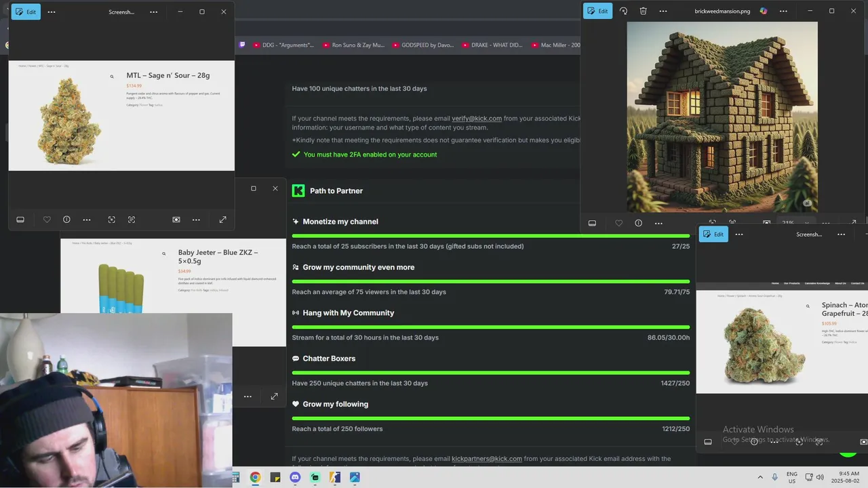
Task: Open the ENG US language switcher
Action: point(792,477)
